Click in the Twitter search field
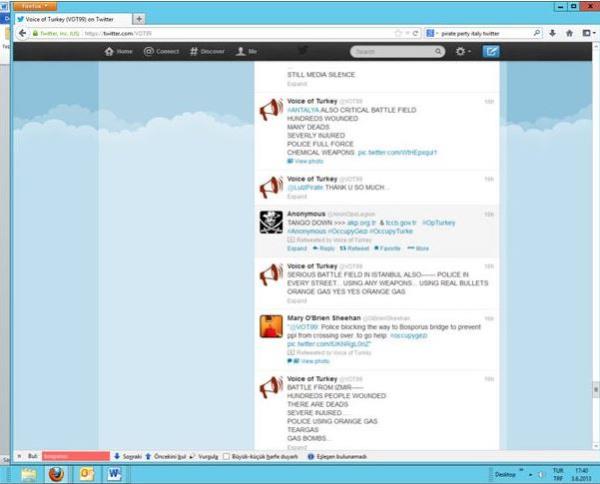 (392, 51)
